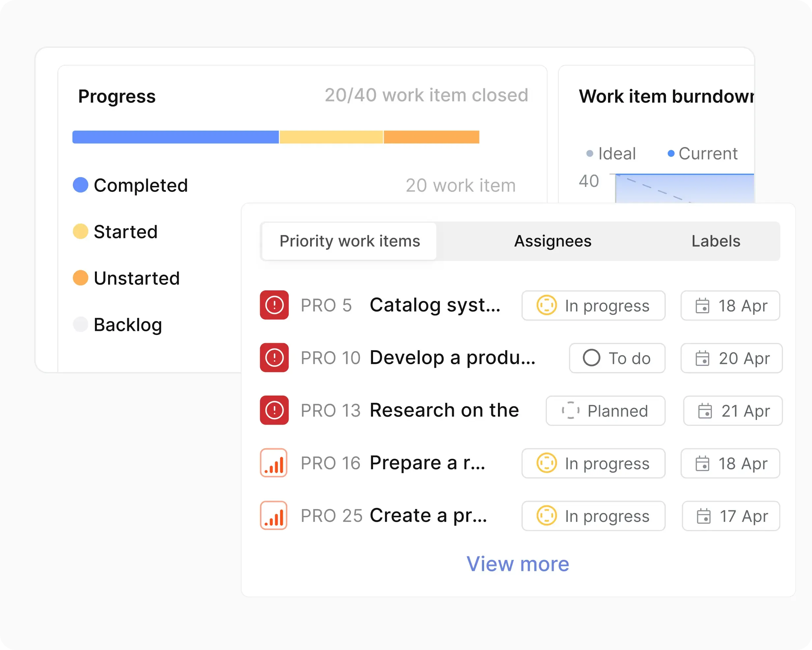Click blue Completed segment of progress bar
Image resolution: width=812 pixels, height=650 pixels.
[176, 137]
